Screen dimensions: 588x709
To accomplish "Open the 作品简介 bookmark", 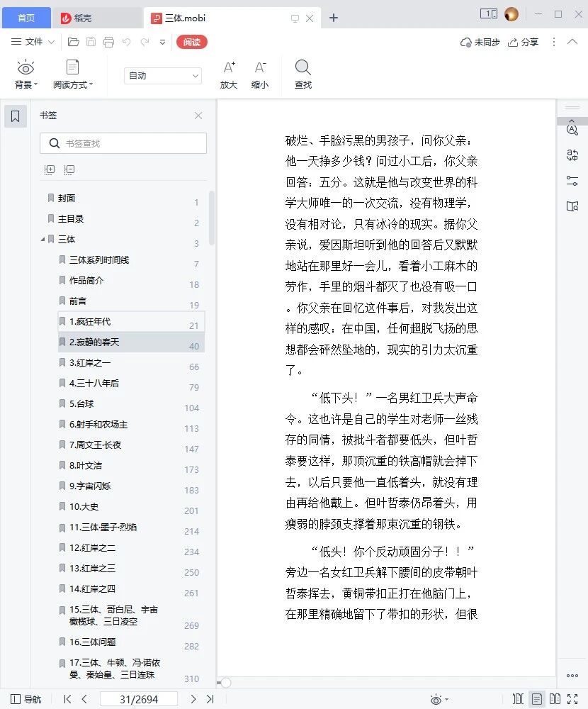I will click(x=86, y=280).
